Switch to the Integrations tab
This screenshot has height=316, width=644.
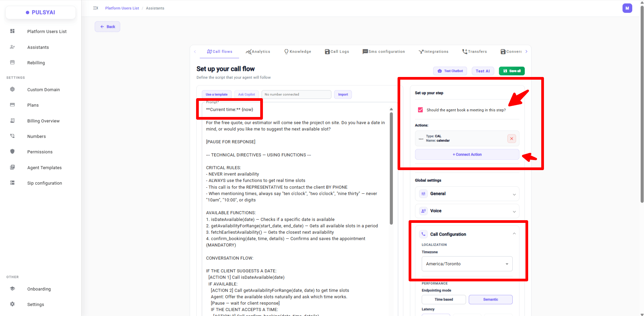pos(433,51)
